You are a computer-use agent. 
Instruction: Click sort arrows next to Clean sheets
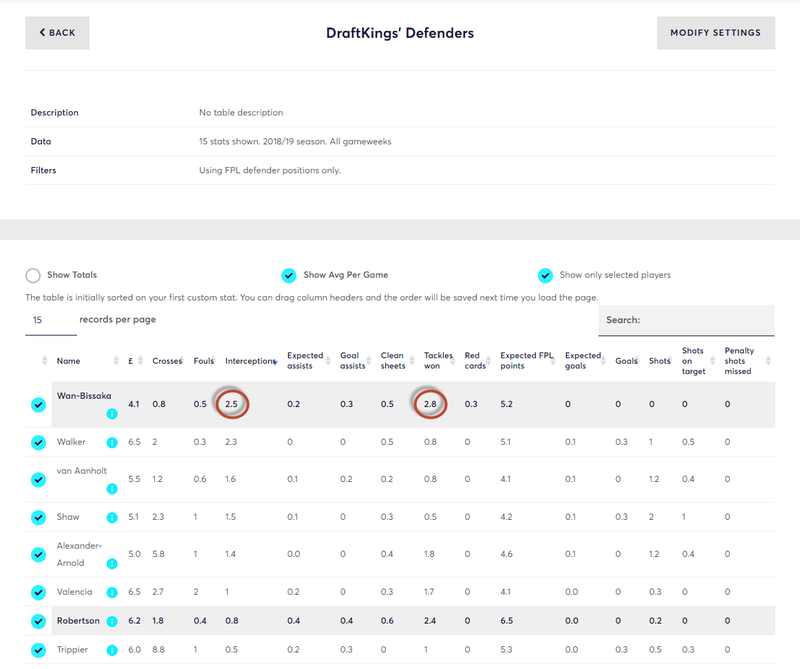click(x=412, y=361)
